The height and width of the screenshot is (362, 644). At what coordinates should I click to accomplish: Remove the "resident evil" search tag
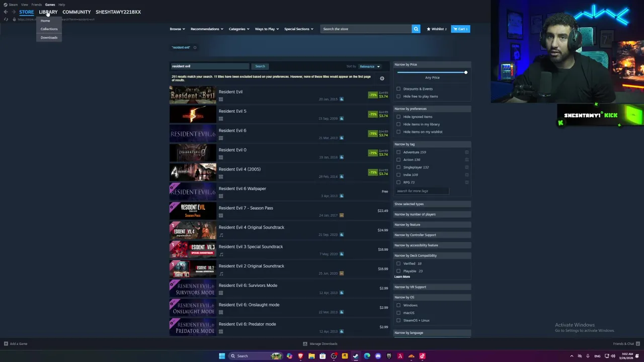195,48
